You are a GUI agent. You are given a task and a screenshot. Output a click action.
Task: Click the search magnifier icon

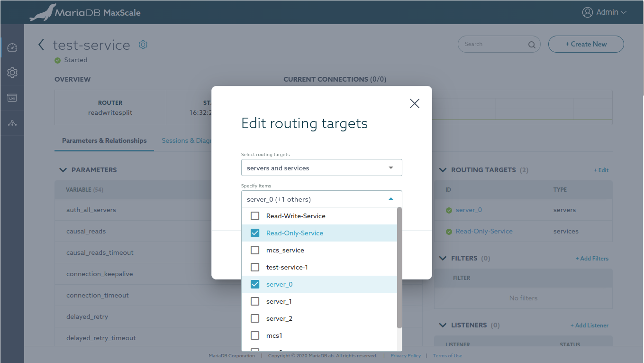point(532,45)
